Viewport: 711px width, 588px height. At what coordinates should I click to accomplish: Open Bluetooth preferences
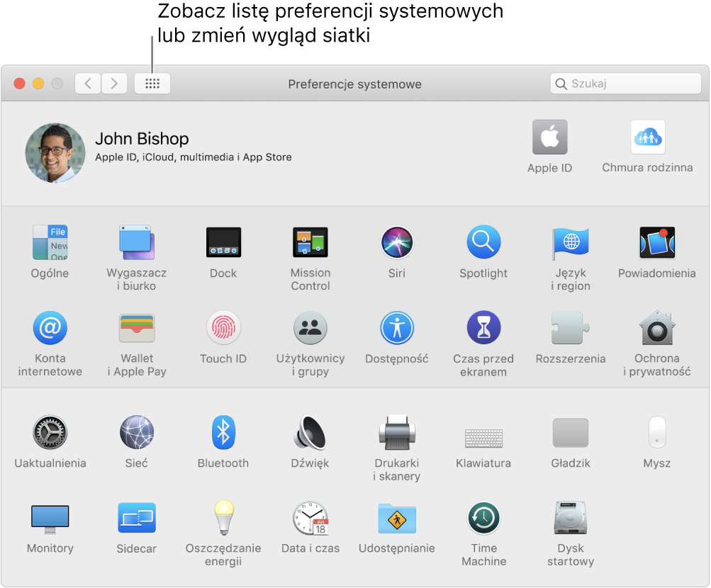223,432
